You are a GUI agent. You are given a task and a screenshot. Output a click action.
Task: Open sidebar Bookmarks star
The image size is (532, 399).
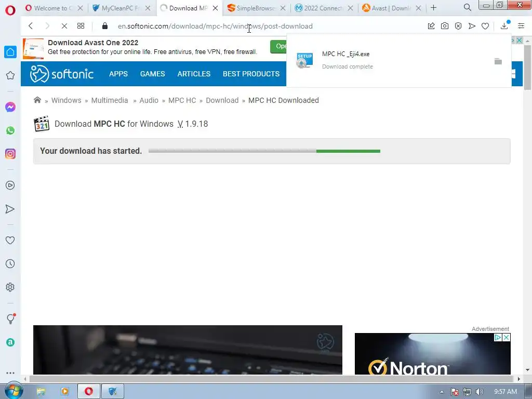coord(10,75)
